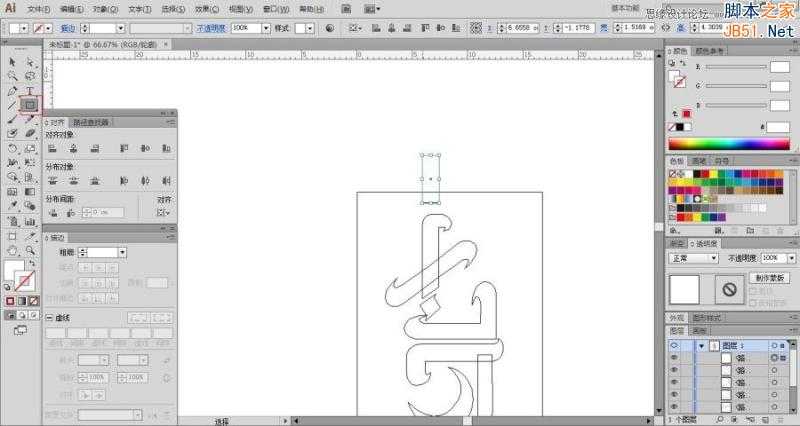Toggle visibility eye of 图层 1 layer
Screen dimensions: 800x426
point(674,345)
